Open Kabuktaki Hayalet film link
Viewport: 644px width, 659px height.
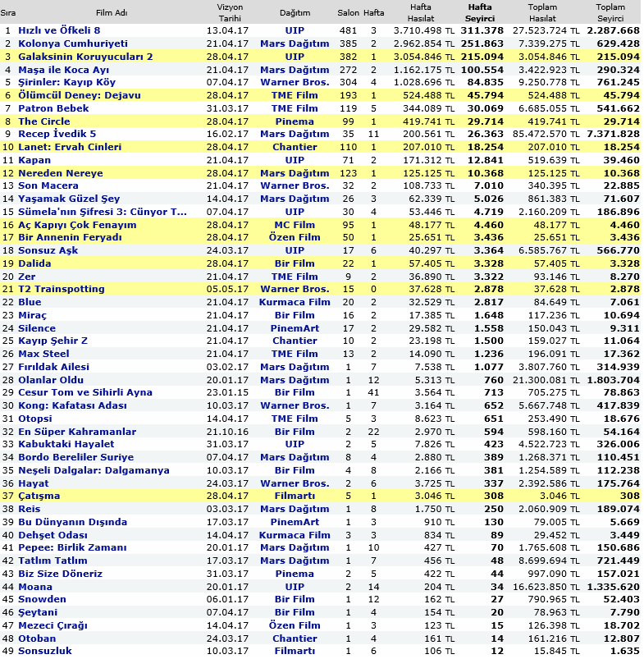coord(66,444)
